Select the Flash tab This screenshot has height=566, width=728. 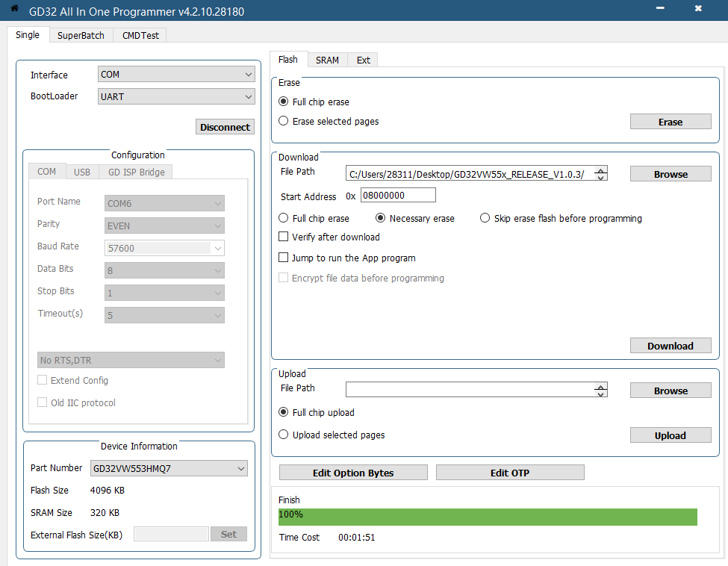pos(288,60)
